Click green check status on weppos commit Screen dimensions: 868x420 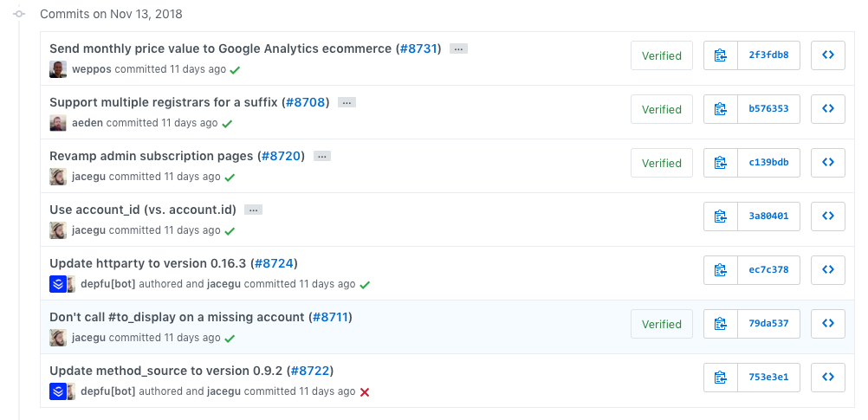click(235, 69)
